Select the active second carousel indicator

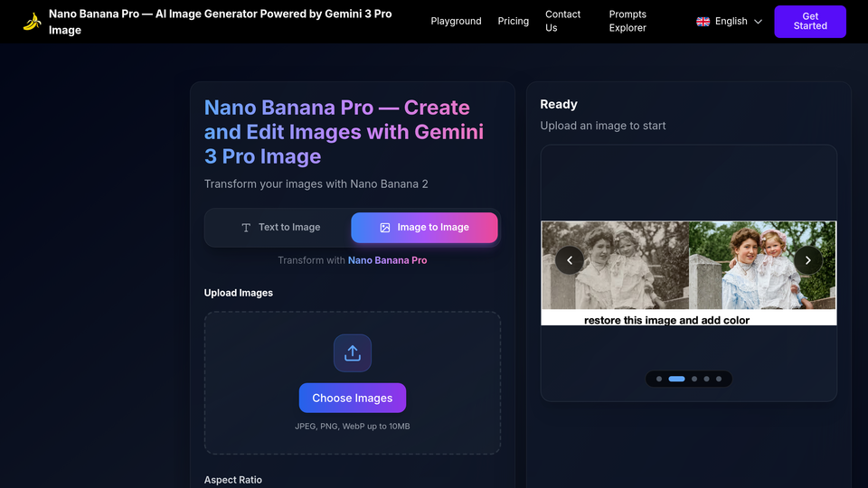click(x=676, y=379)
